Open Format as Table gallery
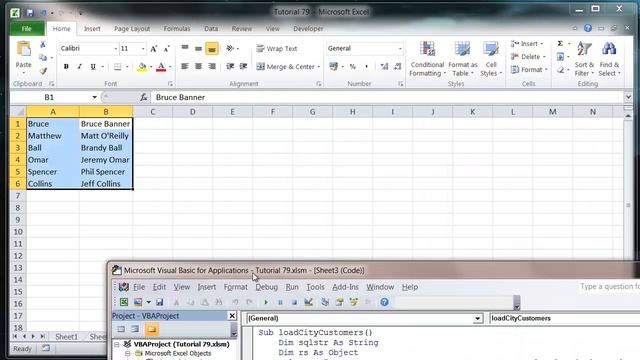Viewport: 640px width, 360px height. pyautogui.click(x=462, y=59)
